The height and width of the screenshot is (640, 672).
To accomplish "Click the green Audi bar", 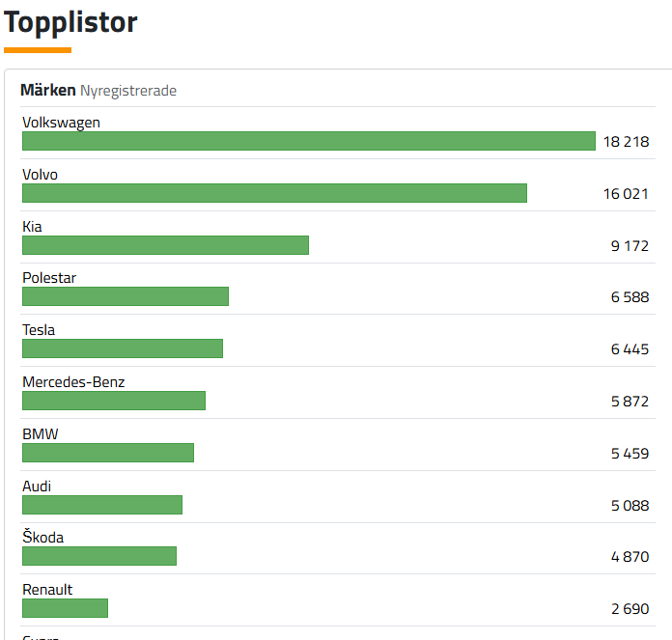I will point(102,505).
